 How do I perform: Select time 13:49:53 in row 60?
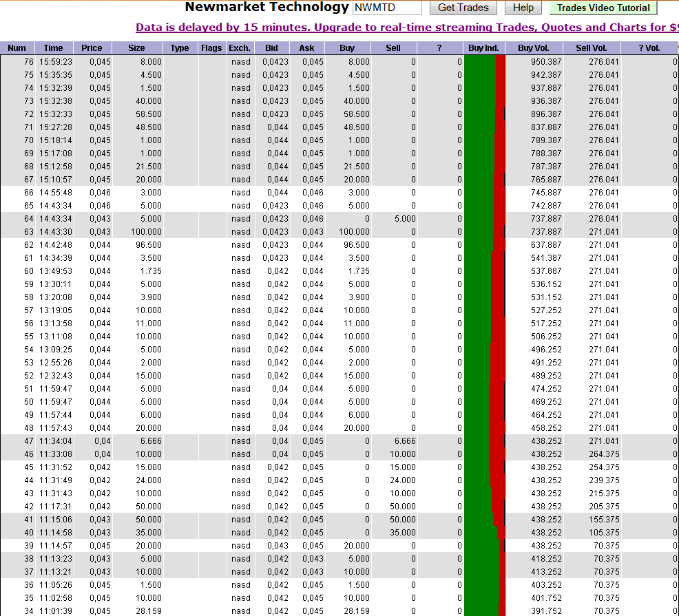[x=55, y=271]
